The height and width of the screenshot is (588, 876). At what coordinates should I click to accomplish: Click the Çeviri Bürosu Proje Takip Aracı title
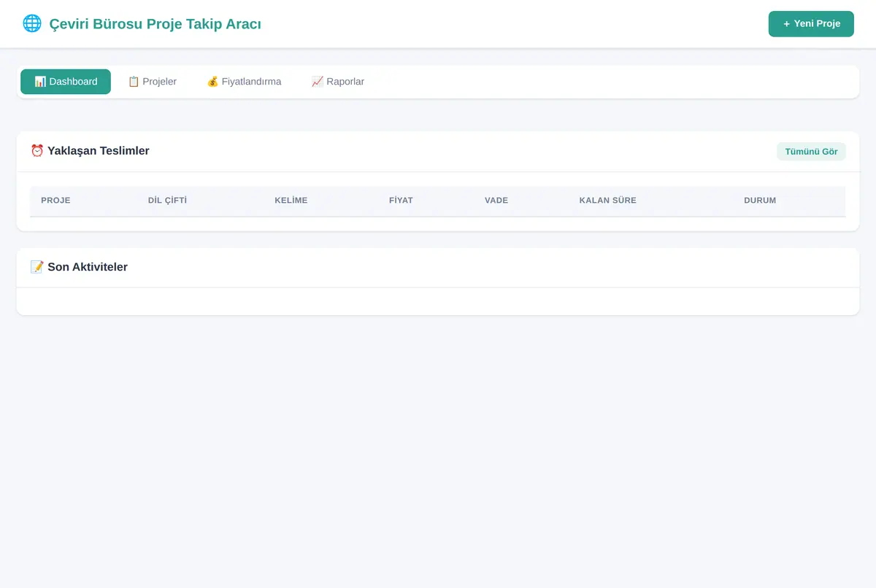click(x=155, y=24)
